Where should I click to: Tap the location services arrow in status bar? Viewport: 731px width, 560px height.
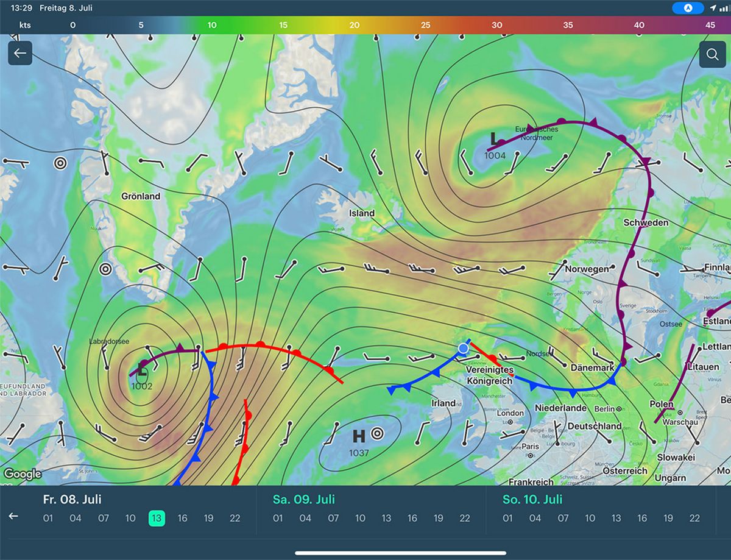tap(713, 8)
